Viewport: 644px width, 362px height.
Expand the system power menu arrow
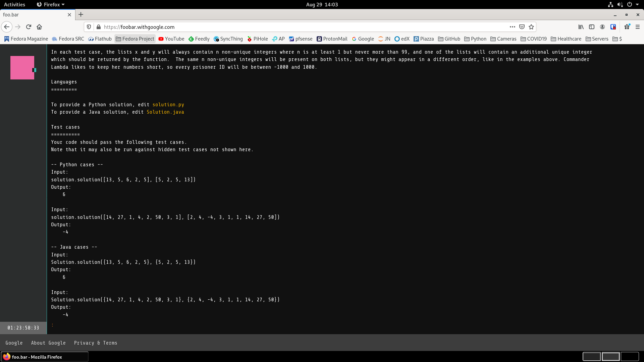click(x=637, y=4)
